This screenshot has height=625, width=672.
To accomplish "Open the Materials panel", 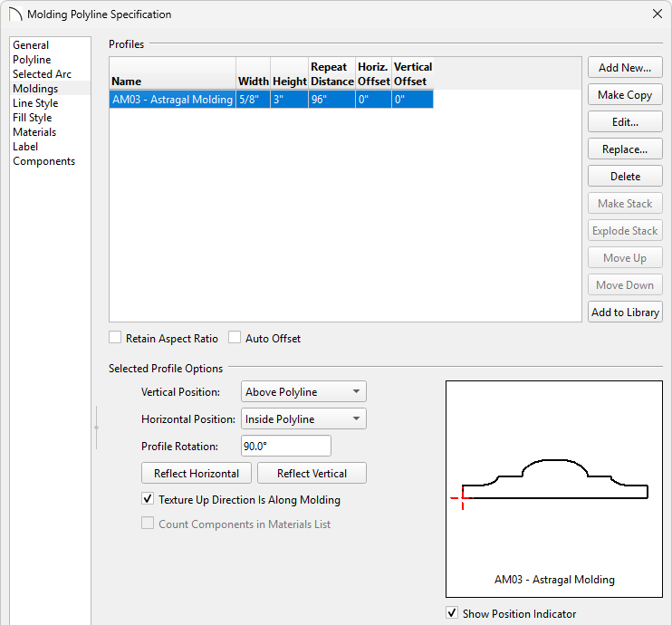I will (34, 132).
